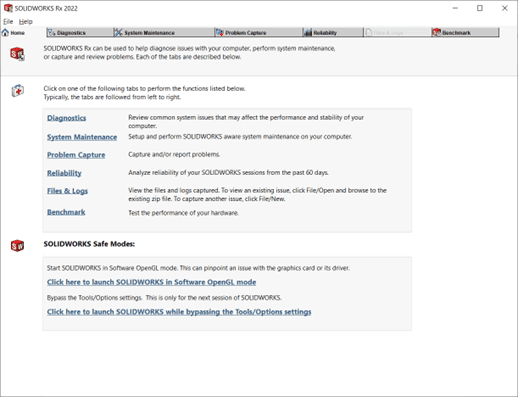Close the SOLIDWORKS Rx window
The image size is (518, 397).
tap(505, 8)
